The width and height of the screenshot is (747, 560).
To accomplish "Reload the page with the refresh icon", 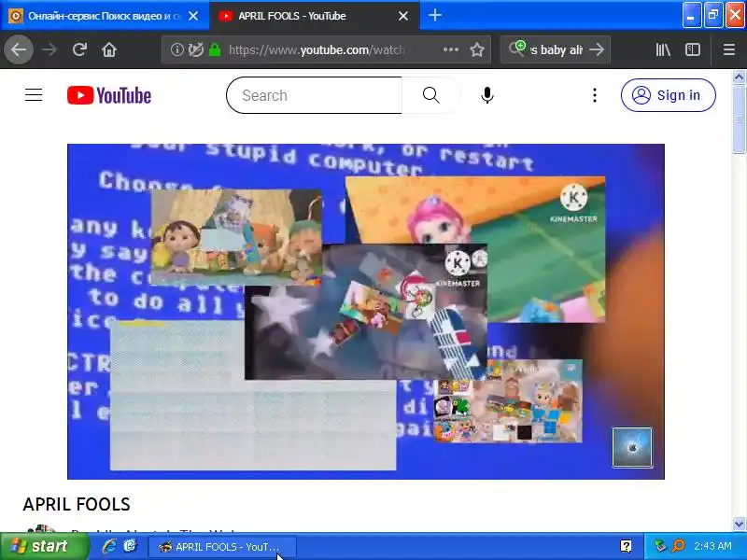I will pyautogui.click(x=79, y=49).
